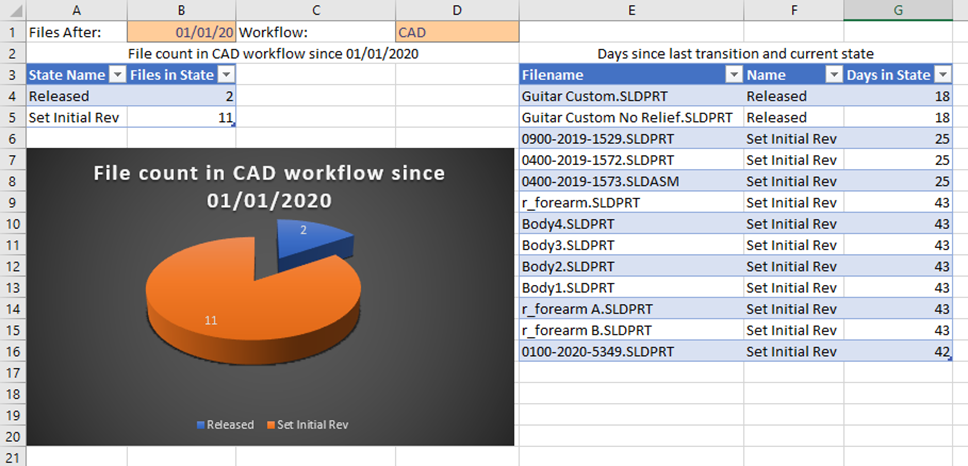The image size is (968, 466).
Task: Select column G header
Action: click(904, 10)
